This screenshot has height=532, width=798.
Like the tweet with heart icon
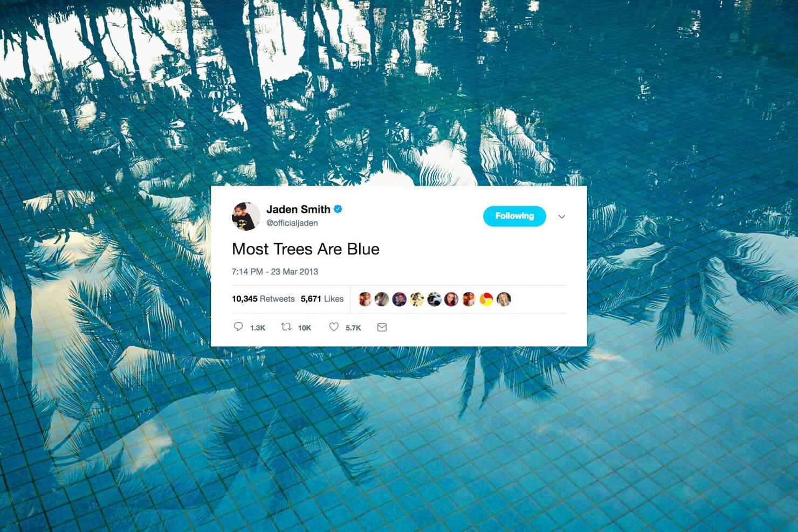click(334, 327)
